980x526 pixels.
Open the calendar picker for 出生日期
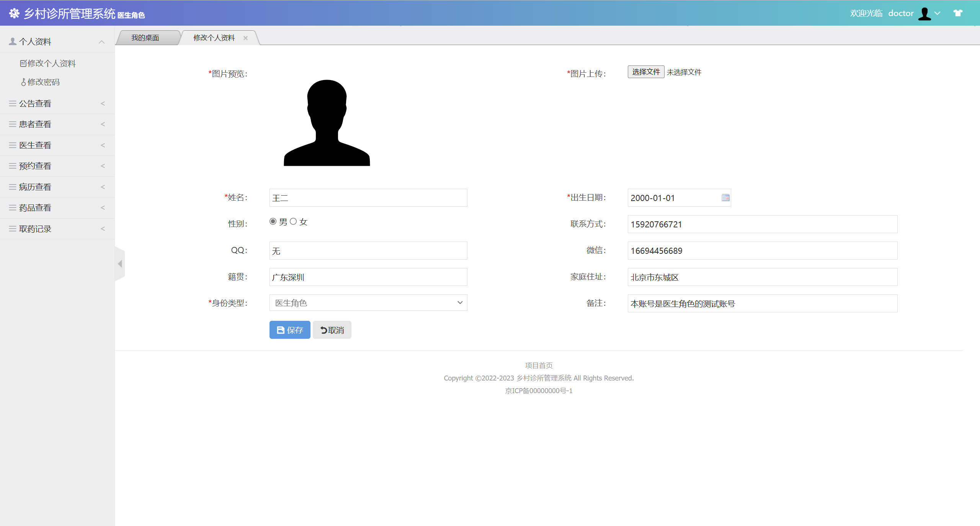(x=725, y=198)
